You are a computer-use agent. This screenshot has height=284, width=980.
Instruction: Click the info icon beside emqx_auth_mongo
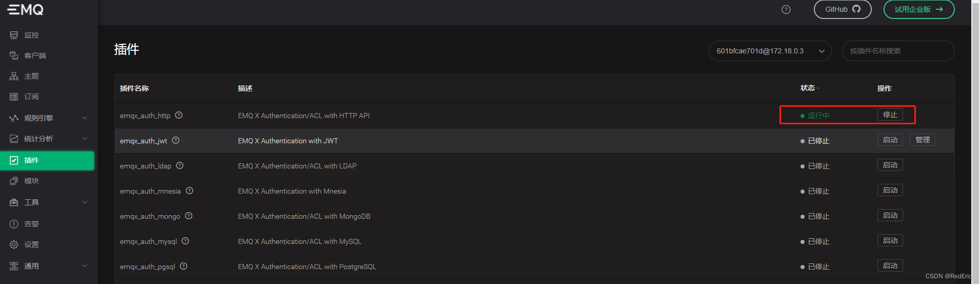click(x=189, y=216)
